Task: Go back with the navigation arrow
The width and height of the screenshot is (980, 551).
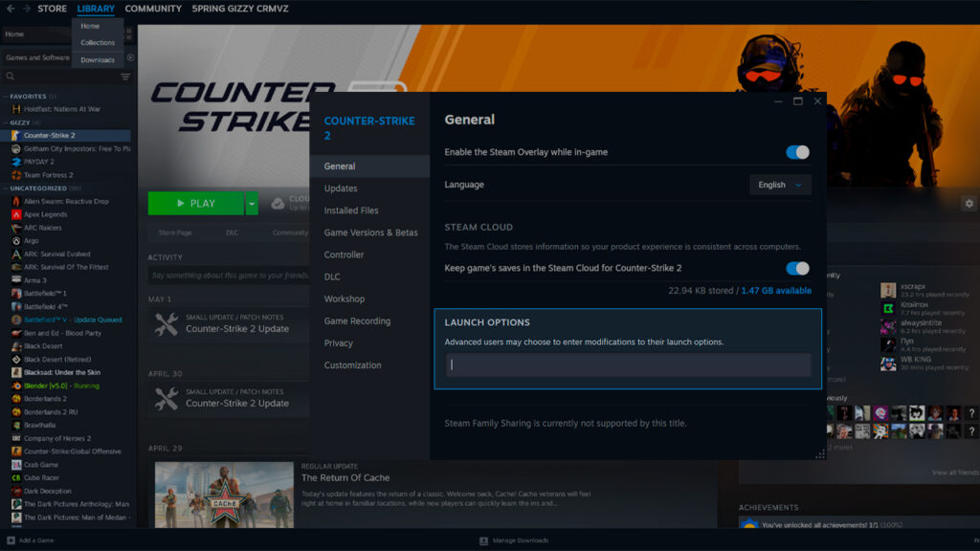Action: (11, 9)
